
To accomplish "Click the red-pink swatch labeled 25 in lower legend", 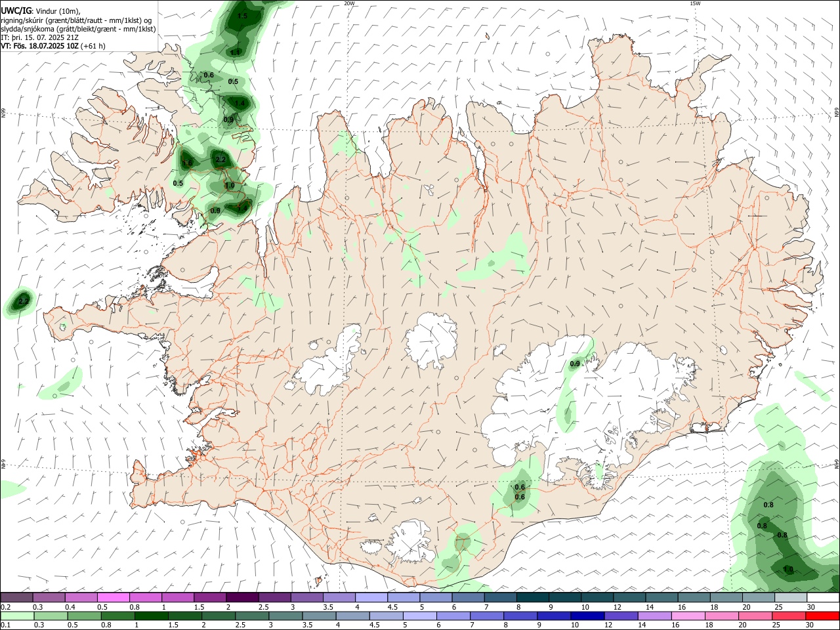I will (x=789, y=616).
